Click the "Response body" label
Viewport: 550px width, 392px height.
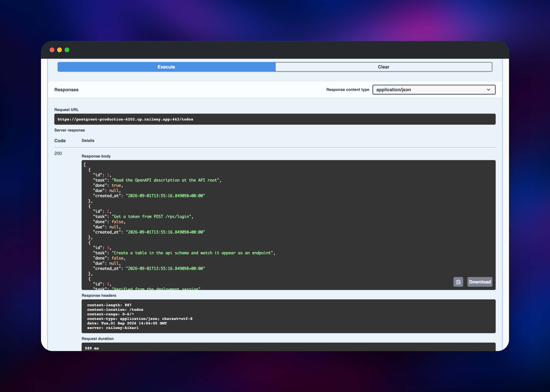point(96,156)
